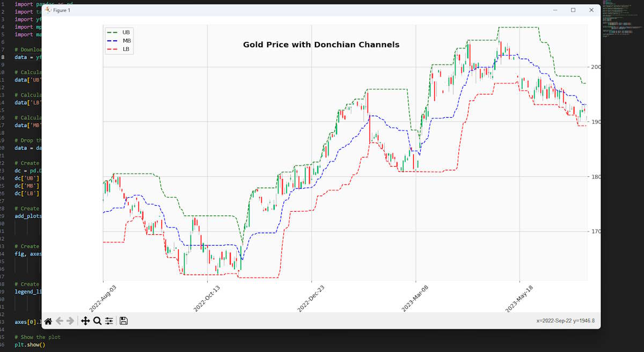
Task: Select the blue MB legend entry
Action: pyautogui.click(x=119, y=40)
